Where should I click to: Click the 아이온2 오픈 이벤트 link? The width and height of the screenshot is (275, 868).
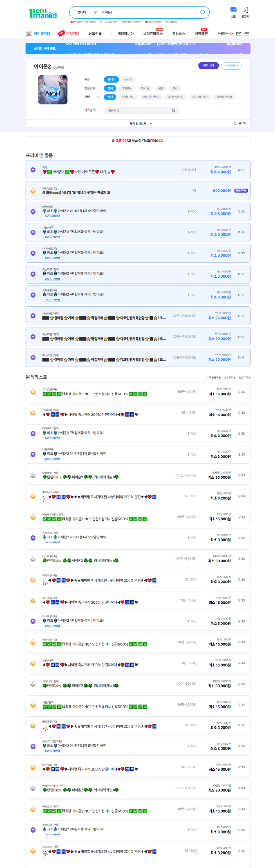coord(84,22)
